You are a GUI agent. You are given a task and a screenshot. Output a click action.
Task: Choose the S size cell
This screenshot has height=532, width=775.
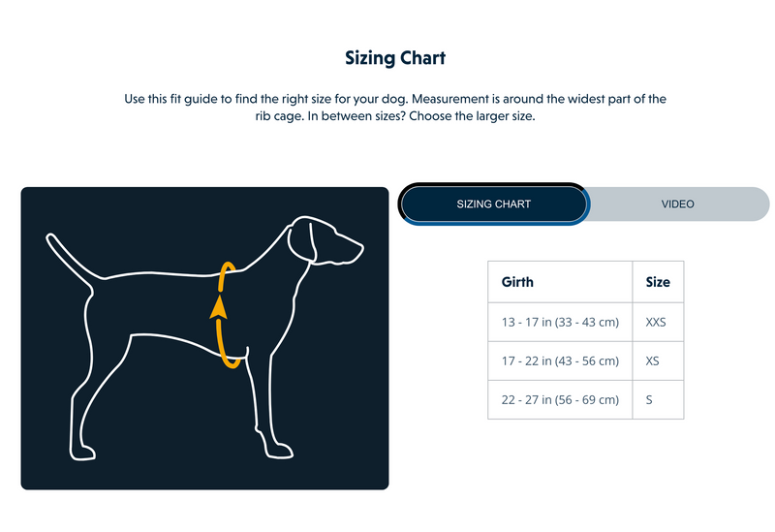[x=658, y=399]
